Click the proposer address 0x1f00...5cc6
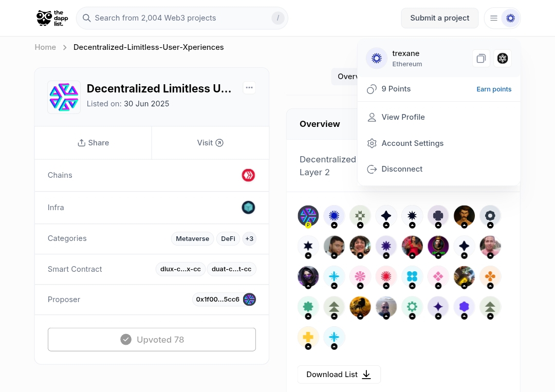 coord(218,300)
